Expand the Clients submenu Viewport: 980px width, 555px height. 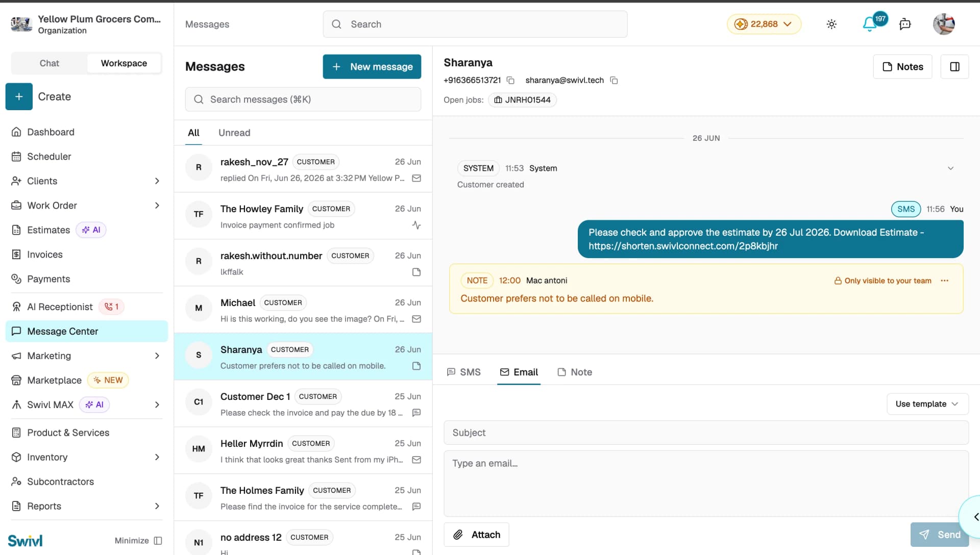157,181
